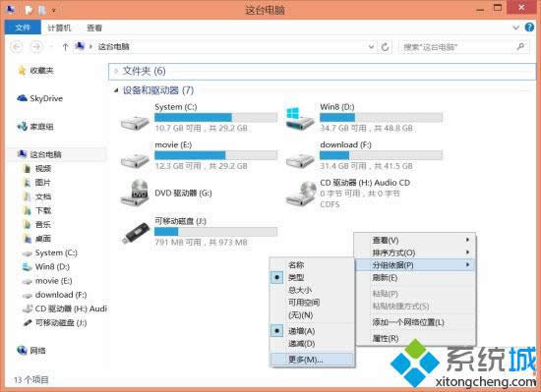Click the 收藏夹 star icon in sidebar
The width and height of the screenshot is (541, 392).
point(22,71)
